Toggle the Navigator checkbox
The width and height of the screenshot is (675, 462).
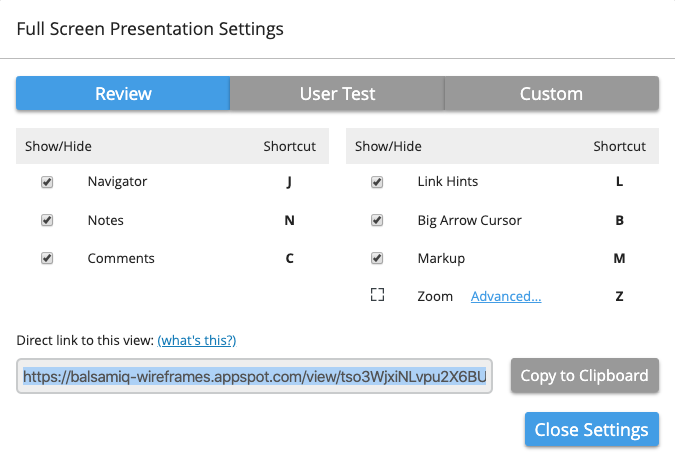coord(47,182)
